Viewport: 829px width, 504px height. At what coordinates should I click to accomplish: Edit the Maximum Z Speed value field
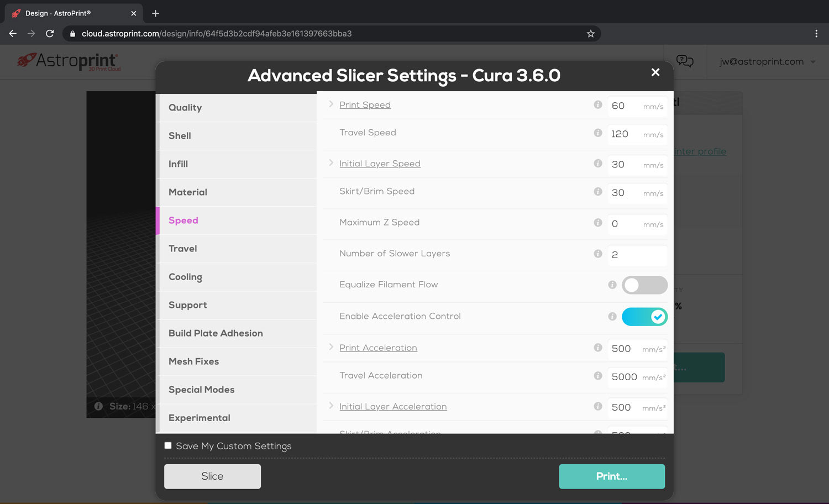637,224
